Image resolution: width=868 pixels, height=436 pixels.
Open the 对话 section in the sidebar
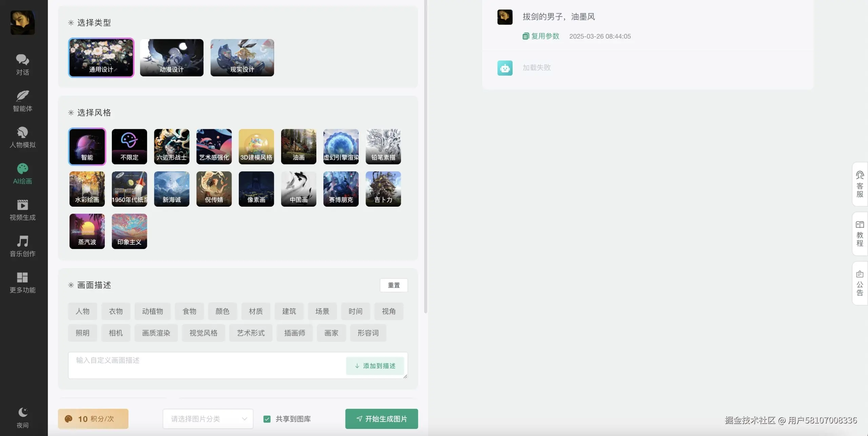tap(22, 64)
